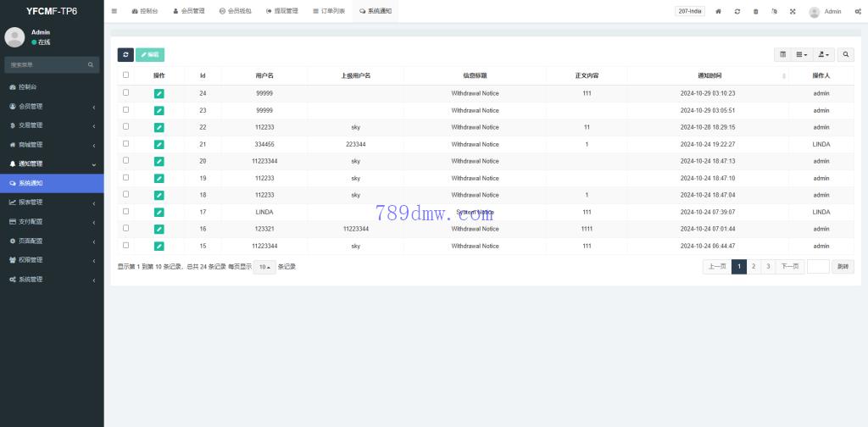Image resolution: width=868 pixels, height=427 pixels.
Task: Click the home icon in top bar
Action: (x=719, y=12)
